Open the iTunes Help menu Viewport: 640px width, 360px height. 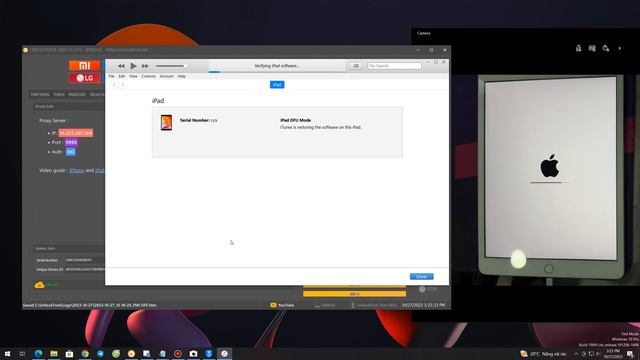(x=182, y=76)
